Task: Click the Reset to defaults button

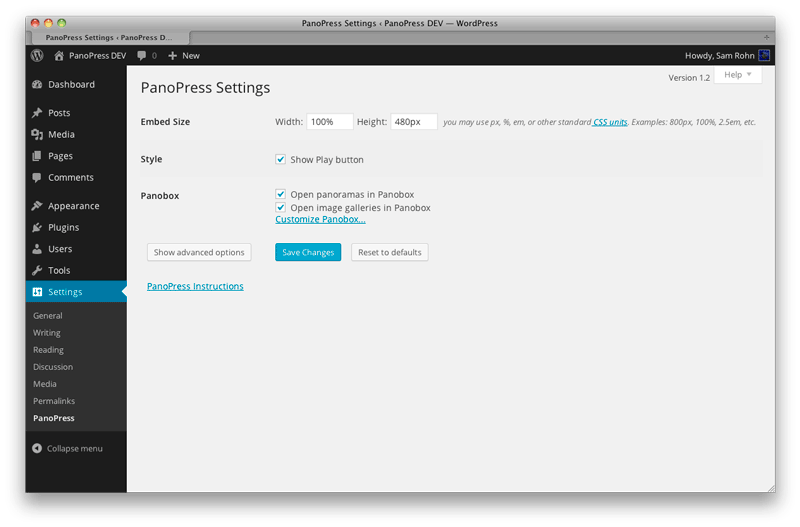Action: click(x=390, y=252)
